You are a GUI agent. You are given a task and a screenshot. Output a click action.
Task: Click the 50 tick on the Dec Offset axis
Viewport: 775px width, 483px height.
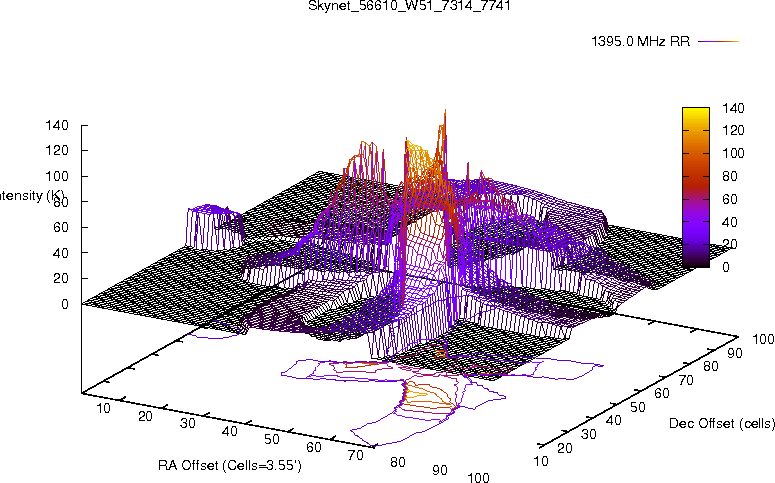[638, 407]
